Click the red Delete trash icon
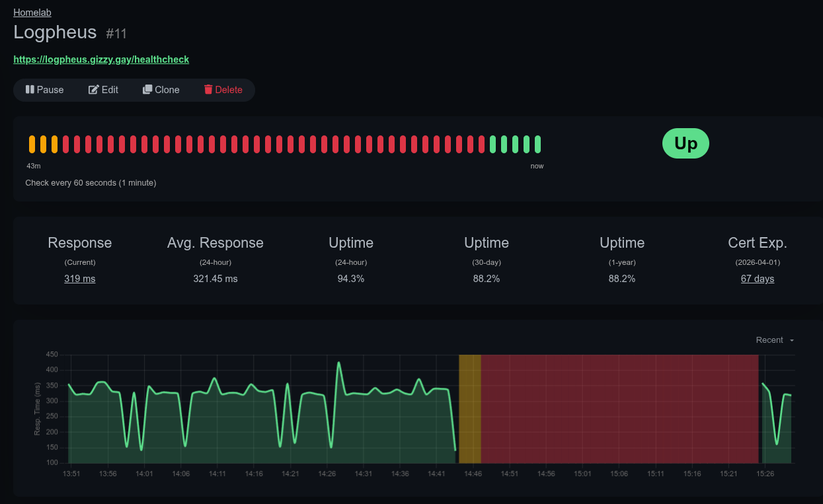The image size is (823, 504). 208,90
